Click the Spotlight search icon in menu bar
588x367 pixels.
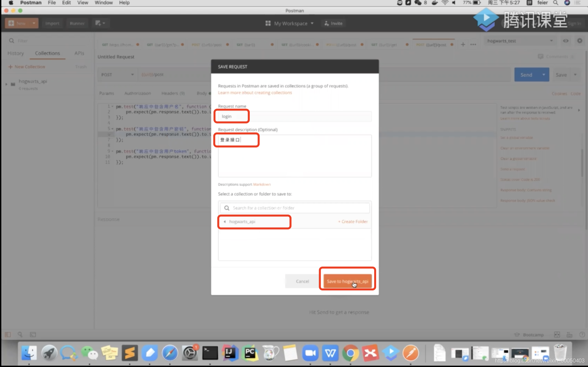[556, 3]
